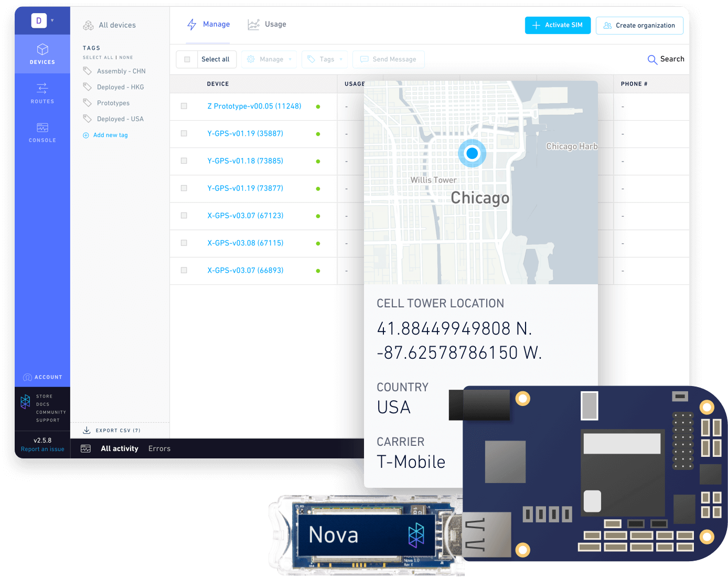Click the Search magnifier icon

pos(652,59)
